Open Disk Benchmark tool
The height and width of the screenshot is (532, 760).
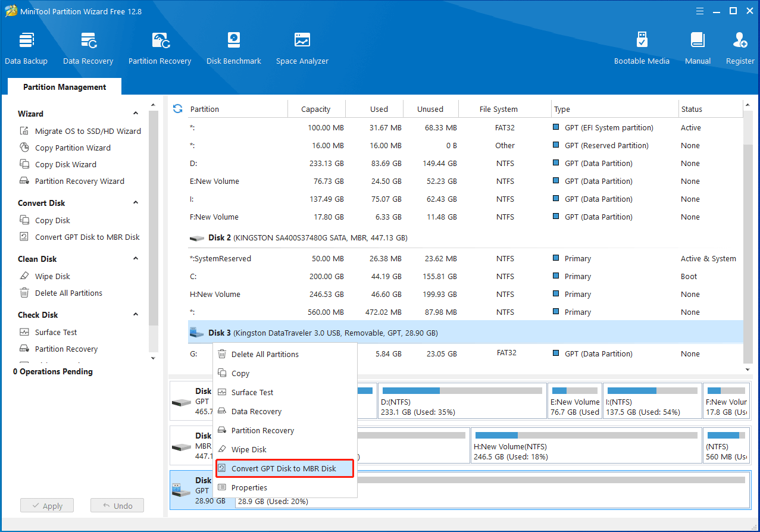click(234, 49)
